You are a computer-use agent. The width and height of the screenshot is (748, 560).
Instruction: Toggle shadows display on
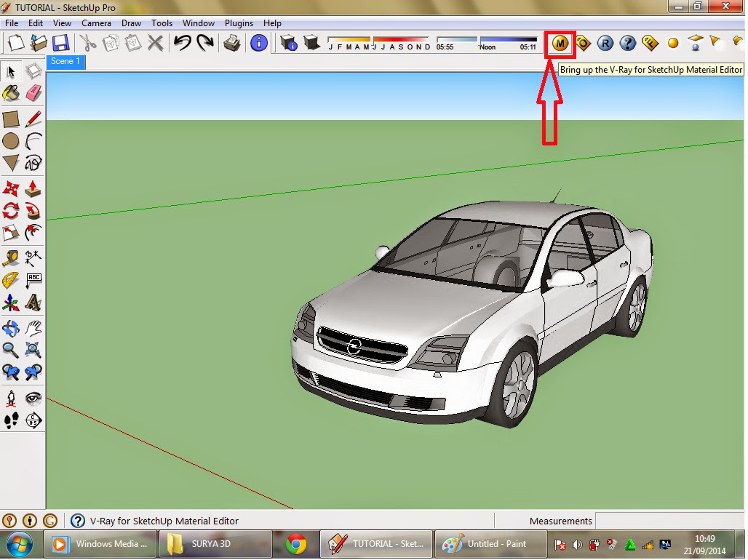(x=311, y=43)
